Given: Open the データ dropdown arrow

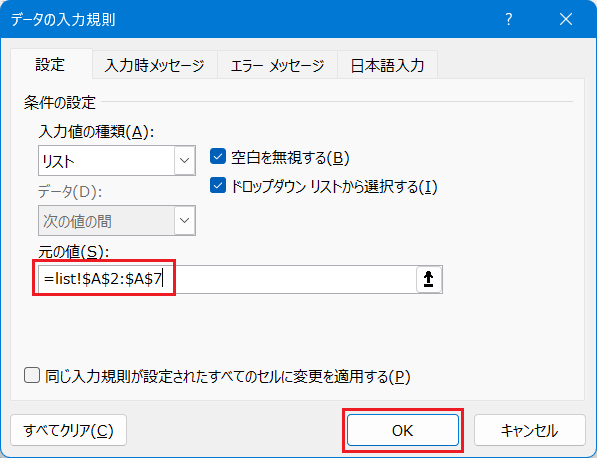Looking at the screenshot, I should pyautogui.click(x=185, y=220).
